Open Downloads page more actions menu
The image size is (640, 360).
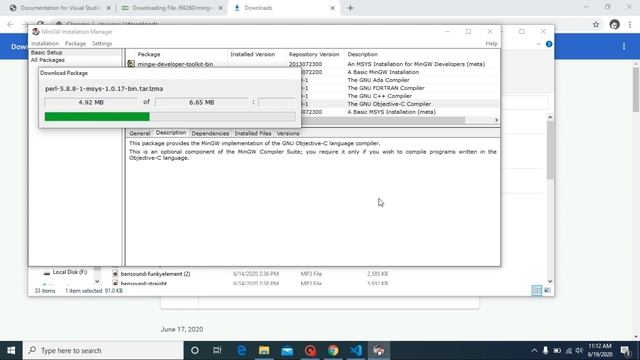(624, 47)
